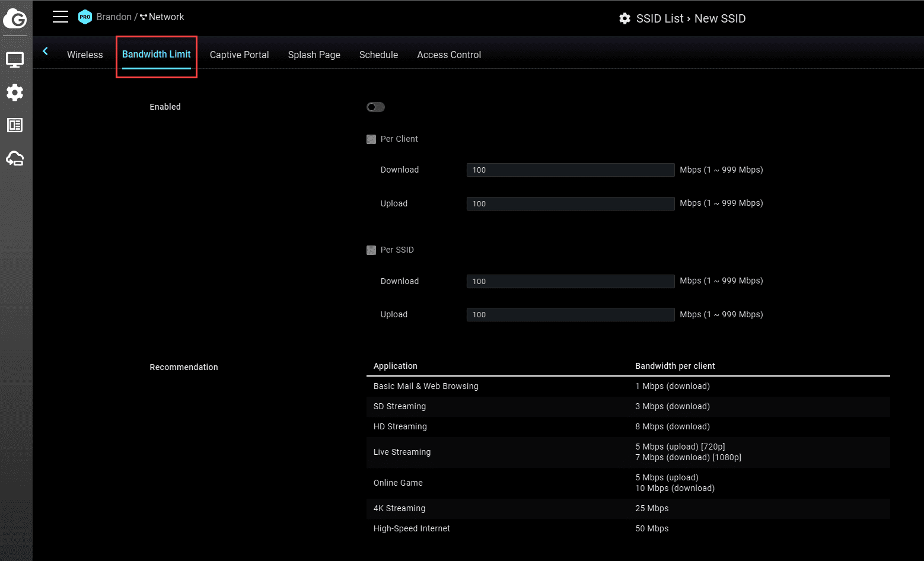Viewport: 924px width, 561px height.
Task: Open the Captive Portal tab
Action: 240,55
